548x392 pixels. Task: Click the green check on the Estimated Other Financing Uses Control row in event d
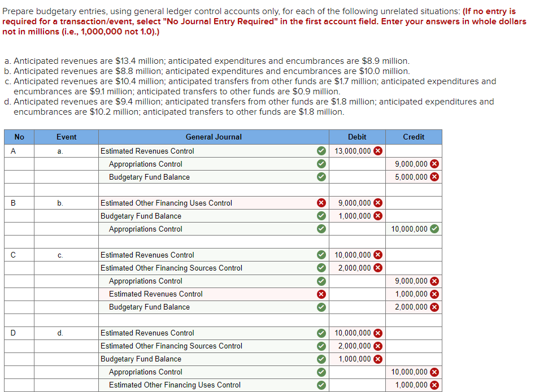[321, 385]
